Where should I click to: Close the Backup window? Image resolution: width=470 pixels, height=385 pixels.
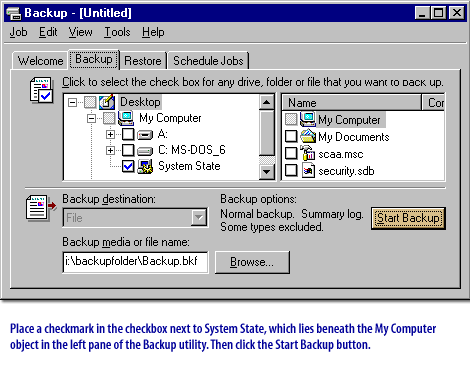pyautogui.click(x=456, y=13)
